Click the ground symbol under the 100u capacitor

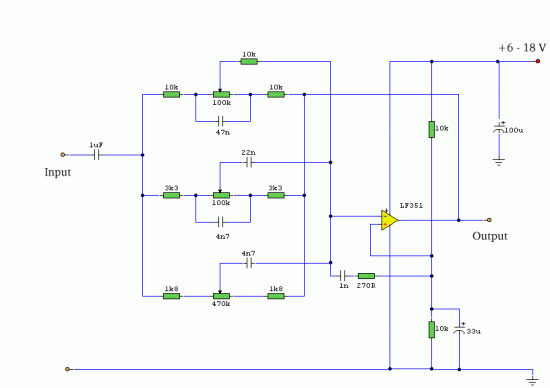click(x=499, y=162)
